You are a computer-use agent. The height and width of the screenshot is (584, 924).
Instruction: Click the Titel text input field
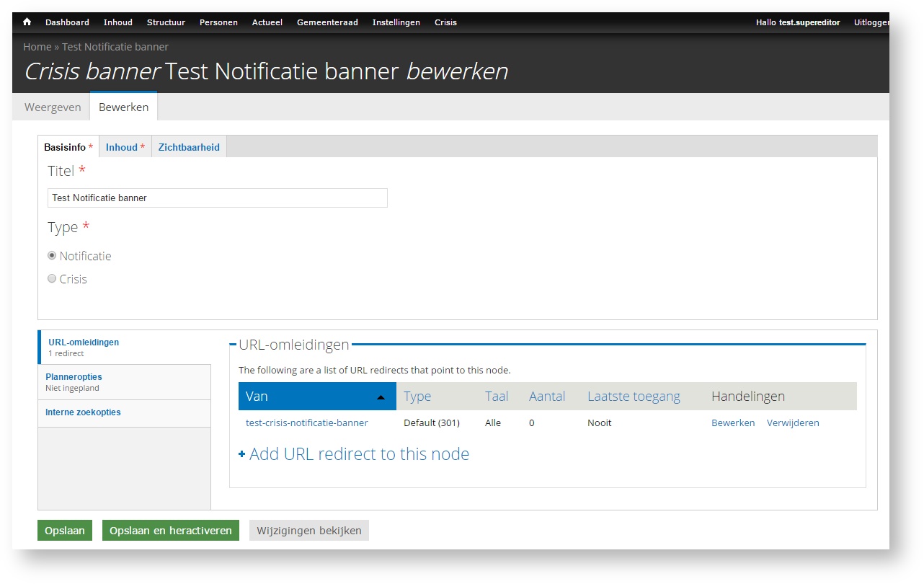click(x=218, y=198)
